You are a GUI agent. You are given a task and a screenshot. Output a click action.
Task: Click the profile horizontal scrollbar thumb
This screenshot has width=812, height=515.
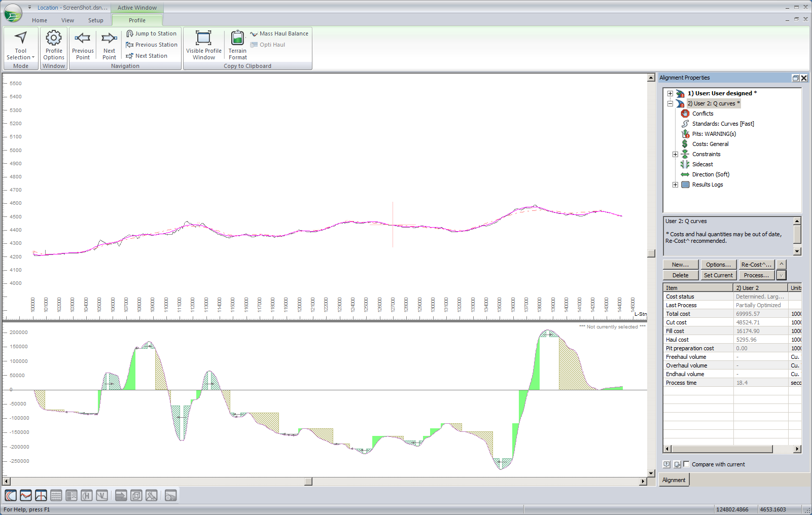click(308, 482)
